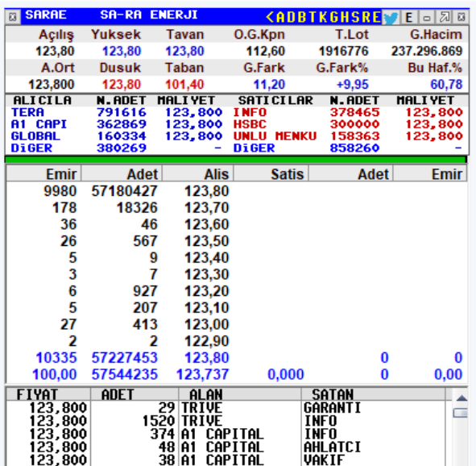The height and width of the screenshot is (466, 476).
Task: Click yellow letter H shortcut in title bar
Action: (345, 17)
